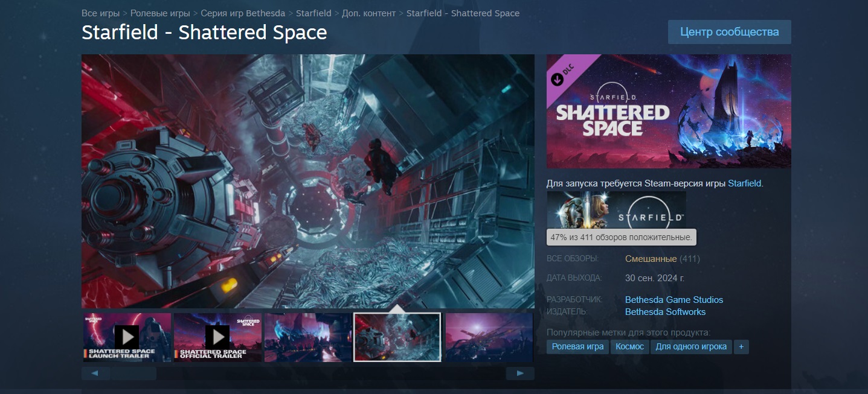Select the highlighted space station screenshot thumbnail
868x394 pixels.
point(397,337)
